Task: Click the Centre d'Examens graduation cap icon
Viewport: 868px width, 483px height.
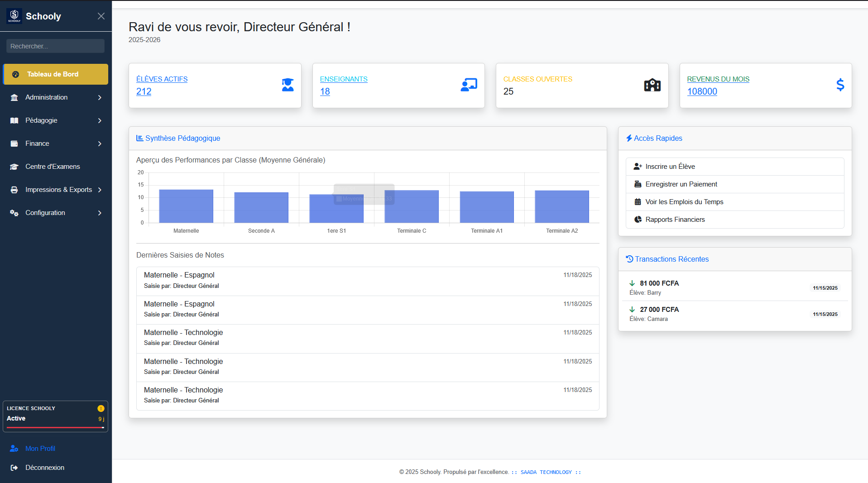Action: coord(14,167)
